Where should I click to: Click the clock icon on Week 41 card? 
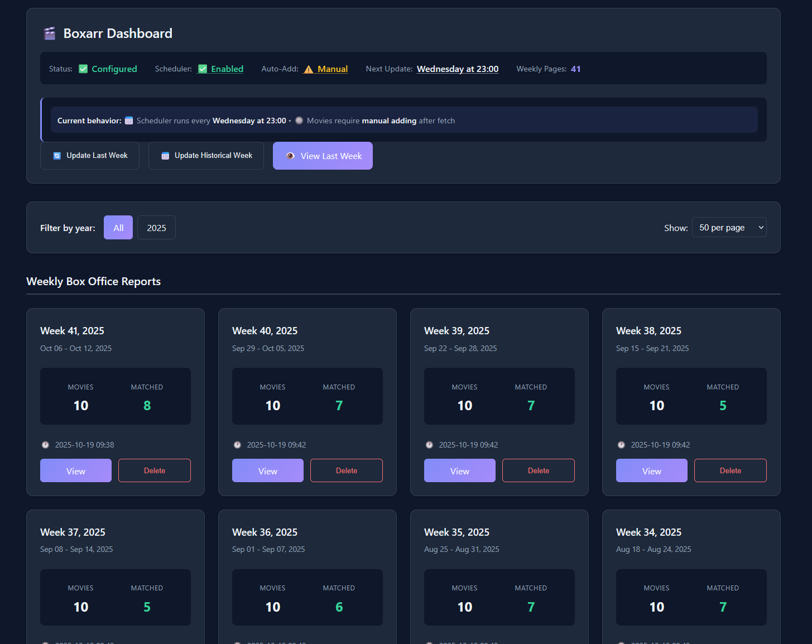pos(45,445)
